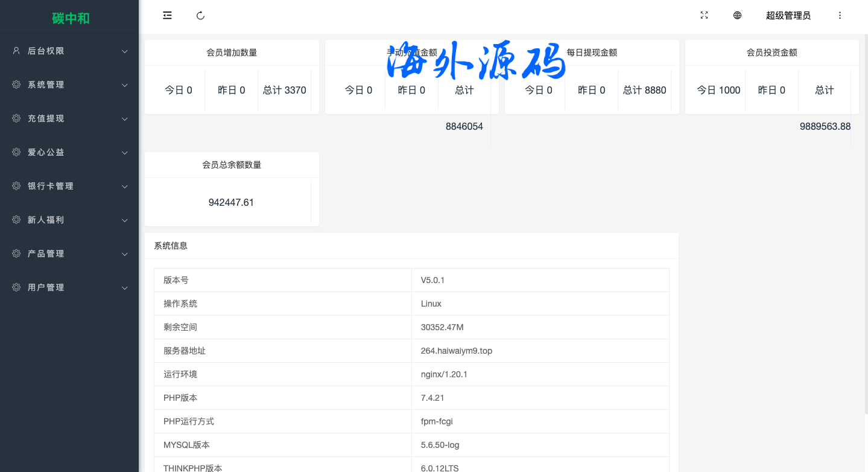Click the gear icon beside 产品管理
This screenshot has height=472, width=868.
[x=16, y=254]
